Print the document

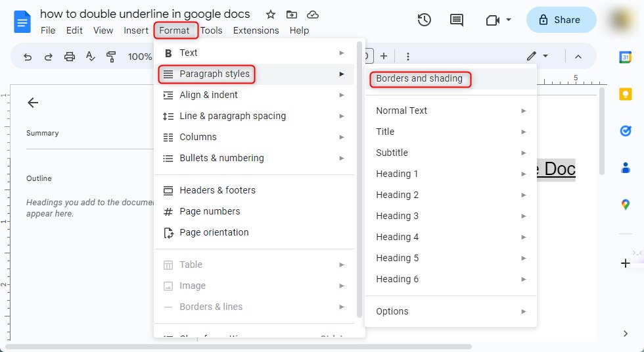point(70,57)
